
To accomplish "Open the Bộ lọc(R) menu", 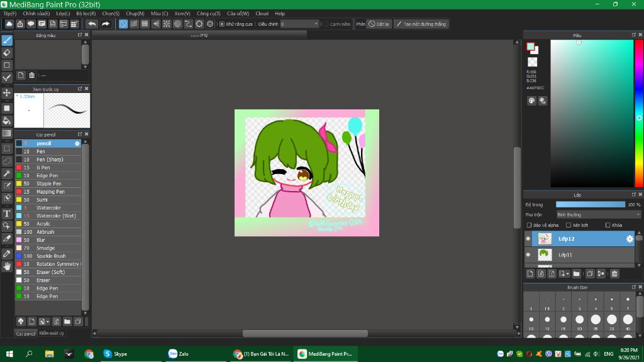I will (86, 14).
